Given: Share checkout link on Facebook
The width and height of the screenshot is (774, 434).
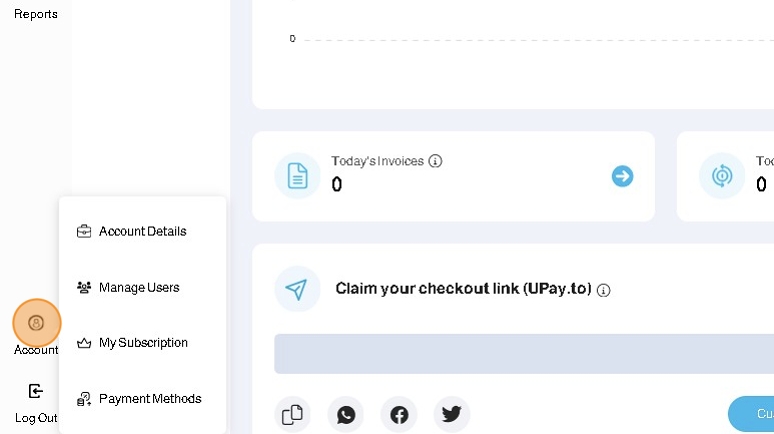Looking at the screenshot, I should click(x=399, y=414).
